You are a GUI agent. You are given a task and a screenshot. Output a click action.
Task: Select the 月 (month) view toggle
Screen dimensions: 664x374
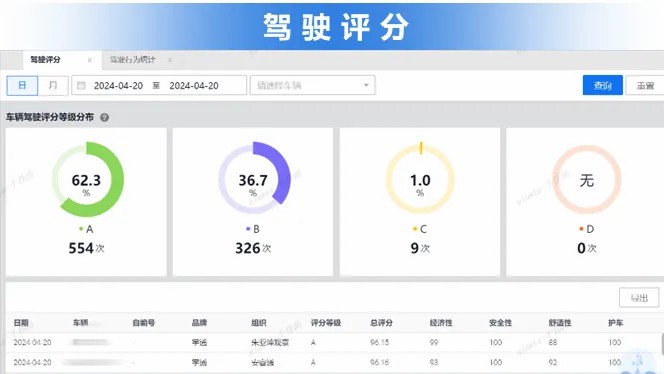53,86
